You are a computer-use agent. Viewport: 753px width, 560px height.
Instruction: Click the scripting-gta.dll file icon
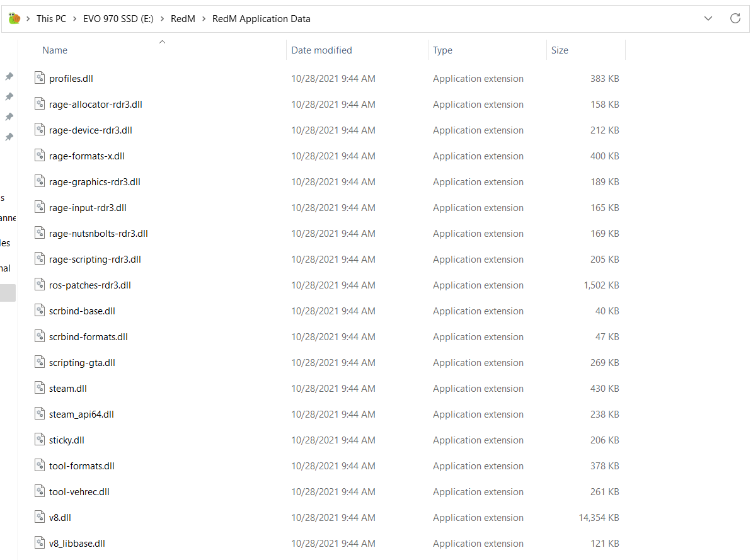40,362
